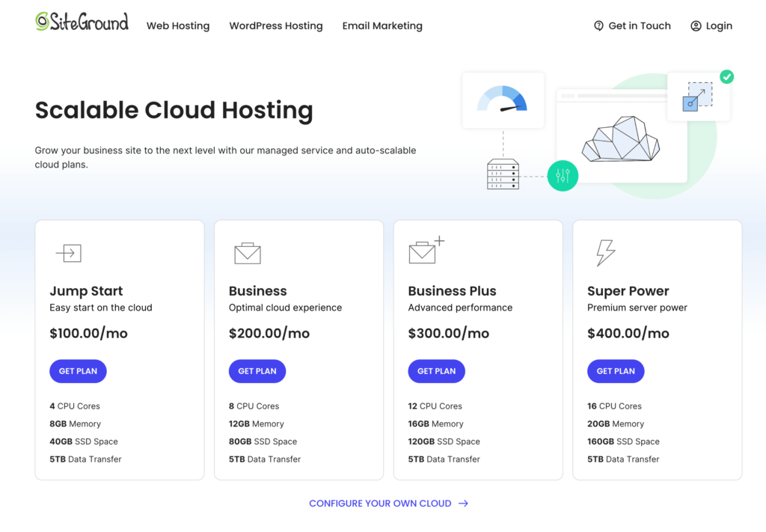Image resolution: width=766 pixels, height=532 pixels.
Task: Click the speedometer gauge illustration
Action: (503, 98)
